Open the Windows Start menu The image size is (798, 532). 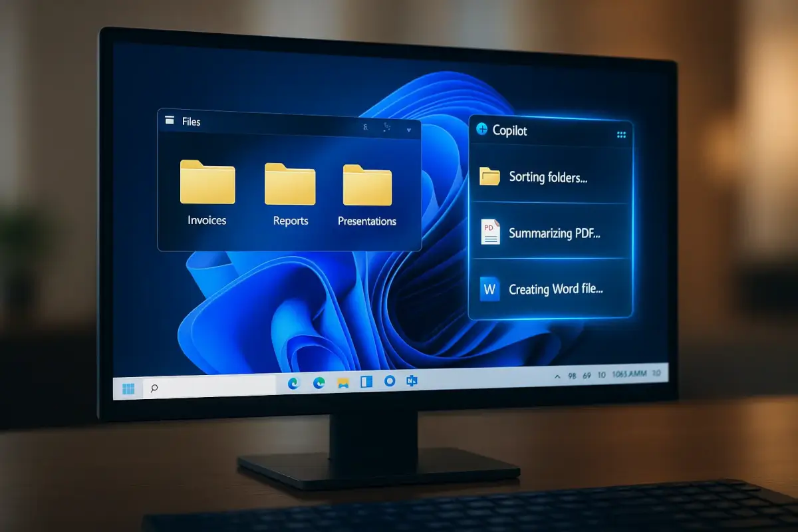[x=128, y=388]
